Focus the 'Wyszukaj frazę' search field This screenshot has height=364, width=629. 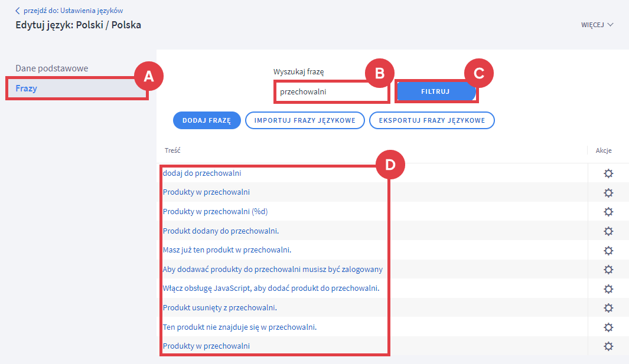pyautogui.click(x=330, y=92)
